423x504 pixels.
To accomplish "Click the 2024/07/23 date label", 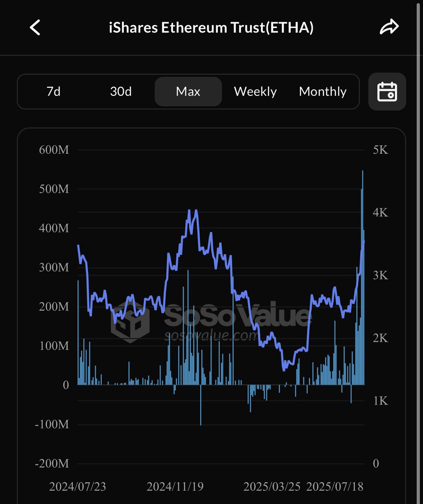I will point(78,487).
